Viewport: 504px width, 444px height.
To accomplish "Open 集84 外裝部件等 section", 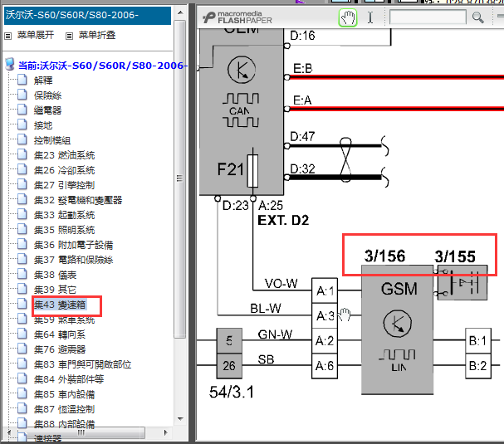I will (x=69, y=379).
